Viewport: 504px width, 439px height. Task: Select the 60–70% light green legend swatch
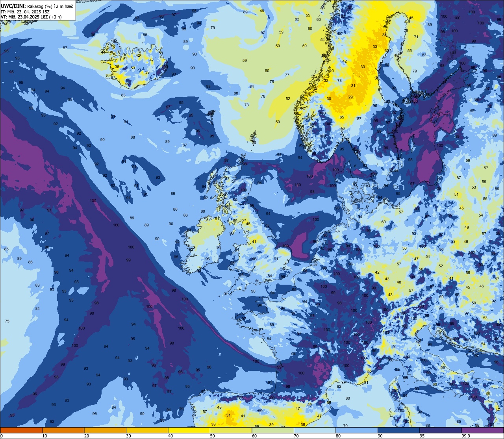[273, 430]
